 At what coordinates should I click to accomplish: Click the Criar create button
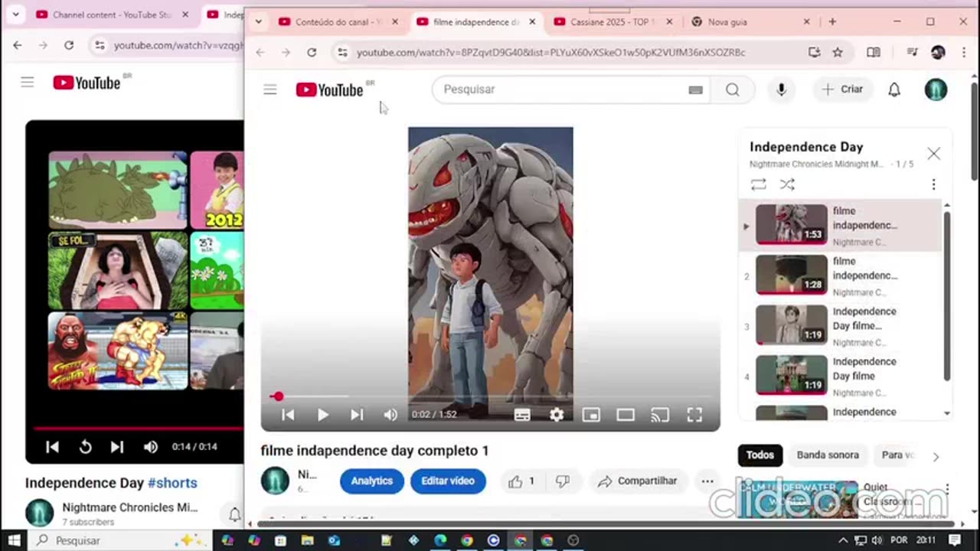point(843,90)
